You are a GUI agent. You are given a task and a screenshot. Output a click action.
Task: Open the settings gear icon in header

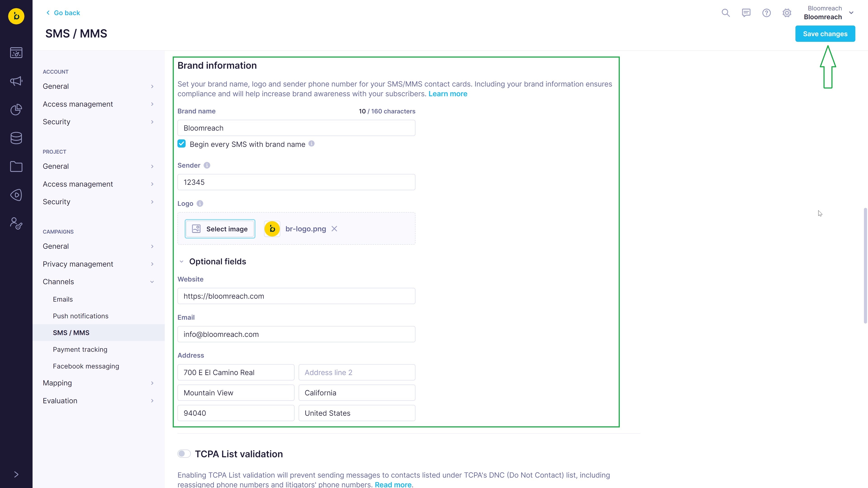pyautogui.click(x=786, y=13)
